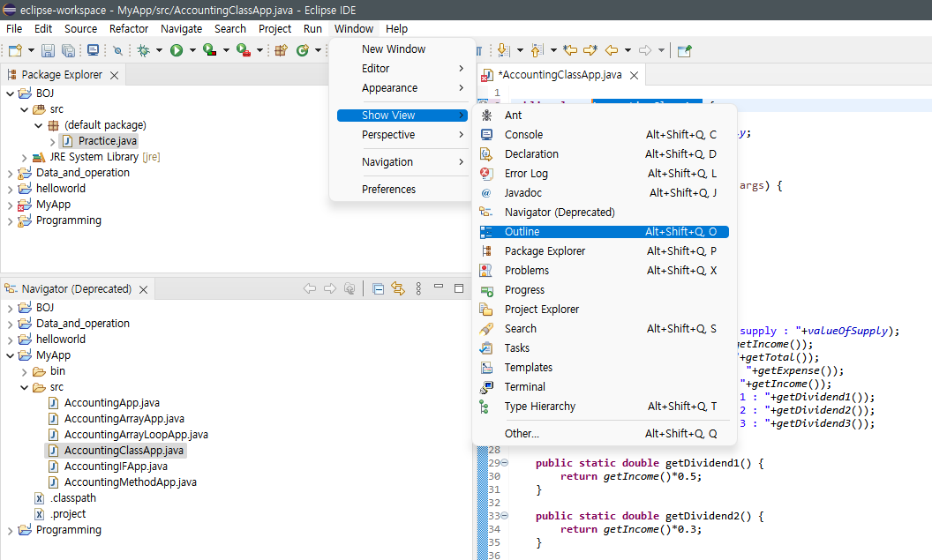Click the Pin Editor icon
This screenshot has width=932, height=560.
tap(684, 50)
